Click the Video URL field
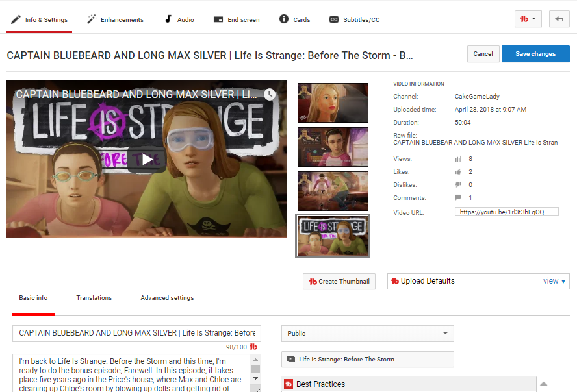 tap(507, 212)
